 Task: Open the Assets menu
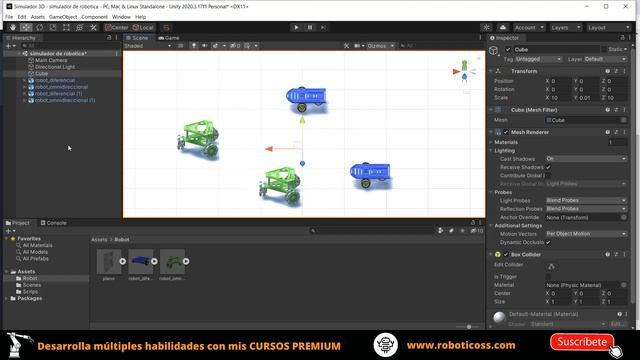coord(38,17)
